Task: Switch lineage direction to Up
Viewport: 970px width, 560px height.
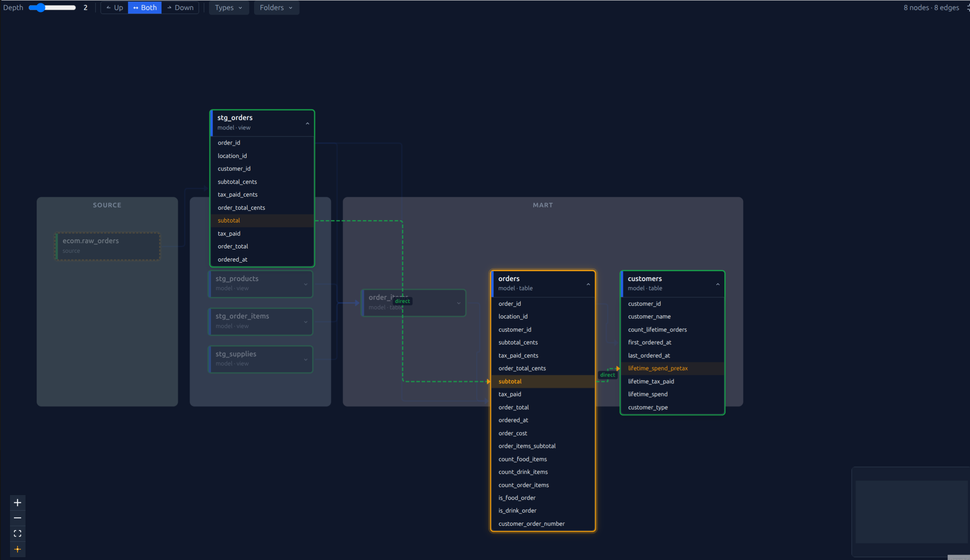Action: 114,8
